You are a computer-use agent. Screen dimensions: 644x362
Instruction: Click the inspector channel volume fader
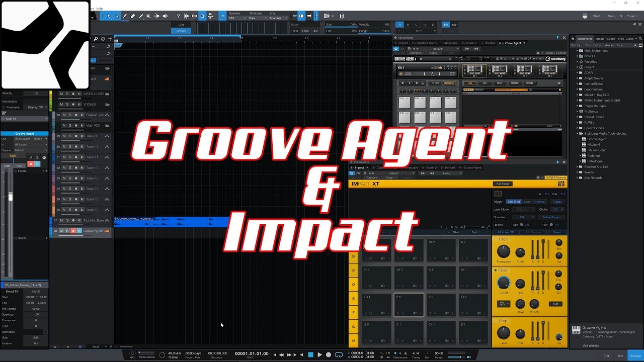point(11,197)
